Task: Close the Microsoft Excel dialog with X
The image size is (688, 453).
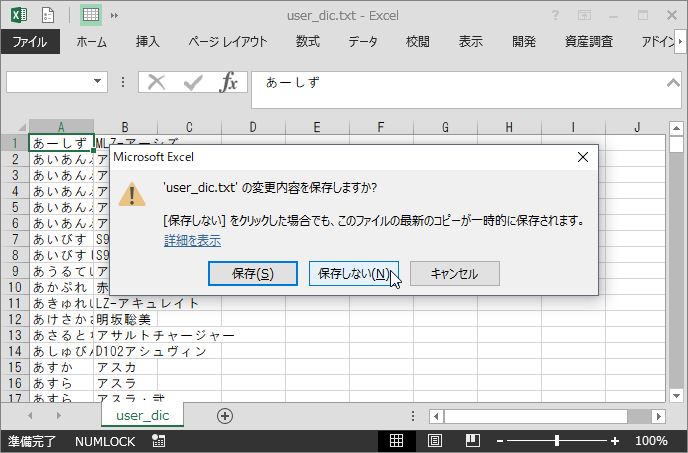Action: click(583, 157)
